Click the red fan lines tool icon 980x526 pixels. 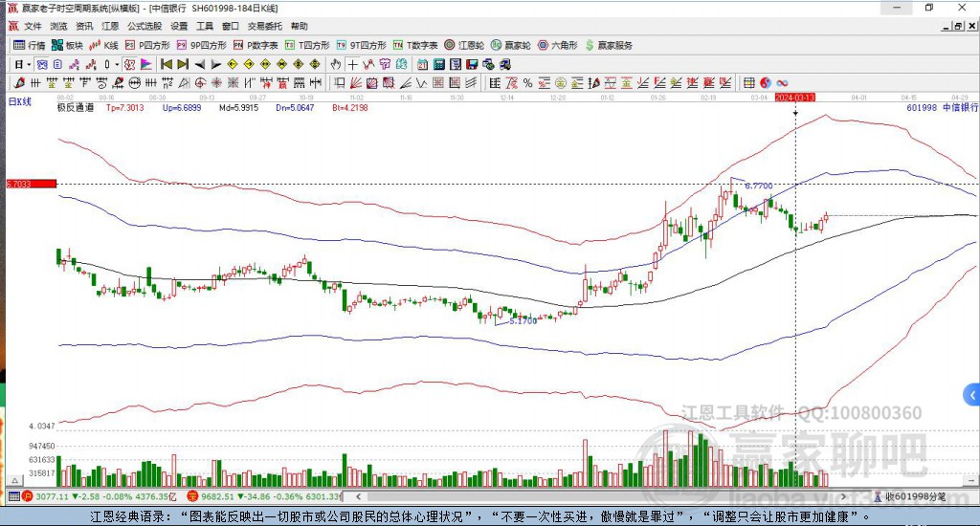pyautogui.click(x=356, y=82)
